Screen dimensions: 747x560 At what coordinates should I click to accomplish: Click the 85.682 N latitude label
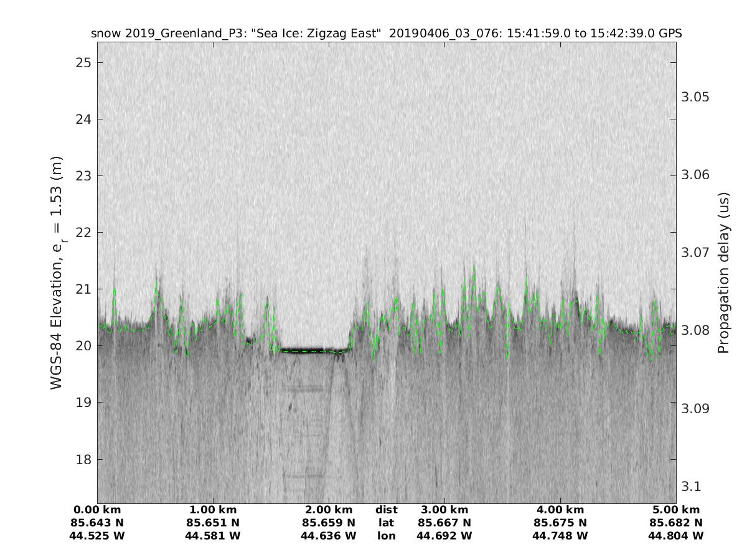click(675, 523)
